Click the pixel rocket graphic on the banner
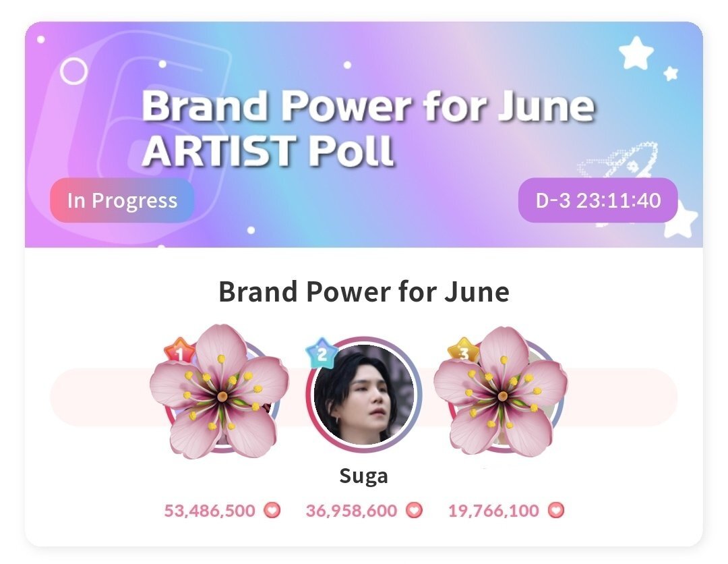Screen dimensions: 728x564 pyautogui.click(x=619, y=161)
